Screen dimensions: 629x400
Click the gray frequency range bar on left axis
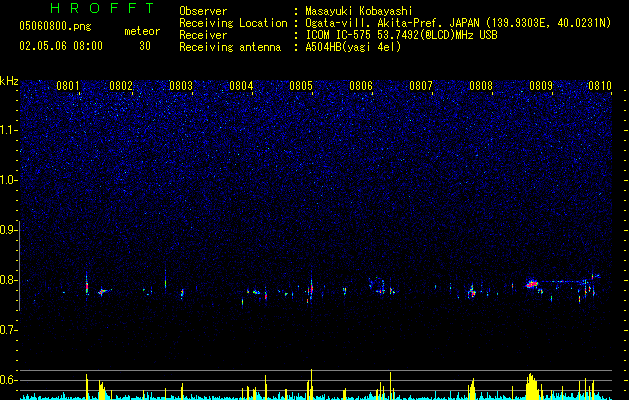pyautogui.click(x=19, y=266)
